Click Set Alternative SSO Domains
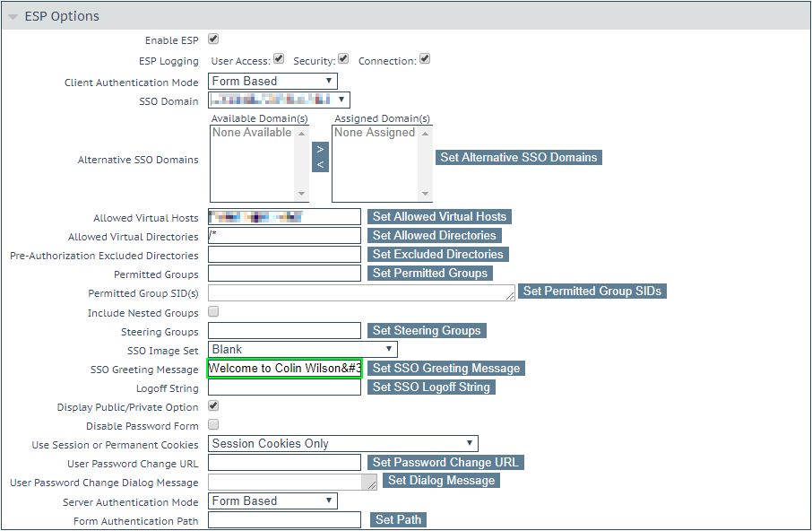The width and height of the screenshot is (812, 531). point(518,157)
